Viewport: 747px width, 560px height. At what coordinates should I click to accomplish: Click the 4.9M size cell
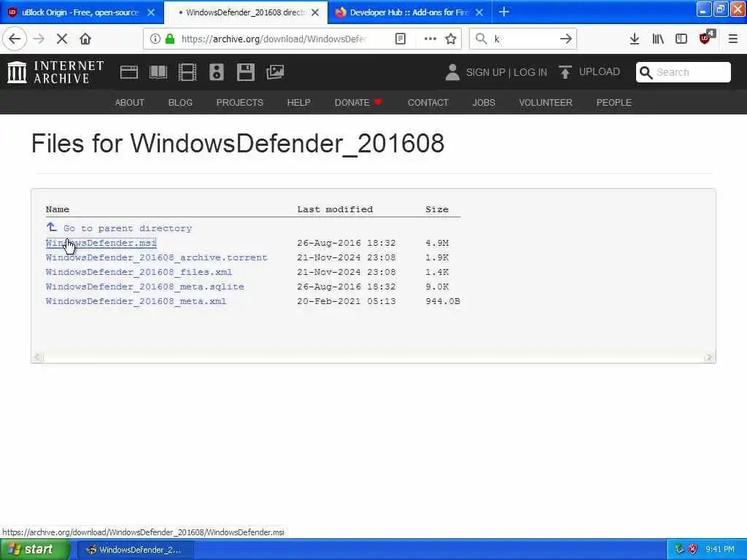click(437, 244)
